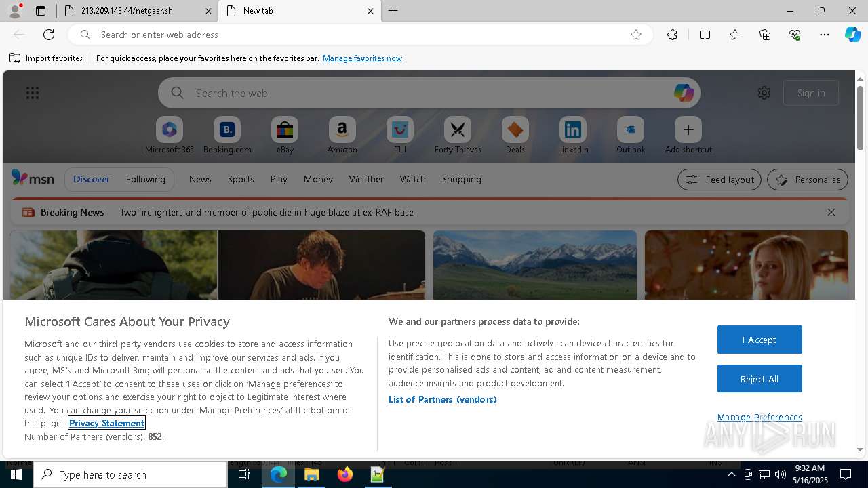
Task: Toggle split screen view
Action: pyautogui.click(x=705, y=35)
